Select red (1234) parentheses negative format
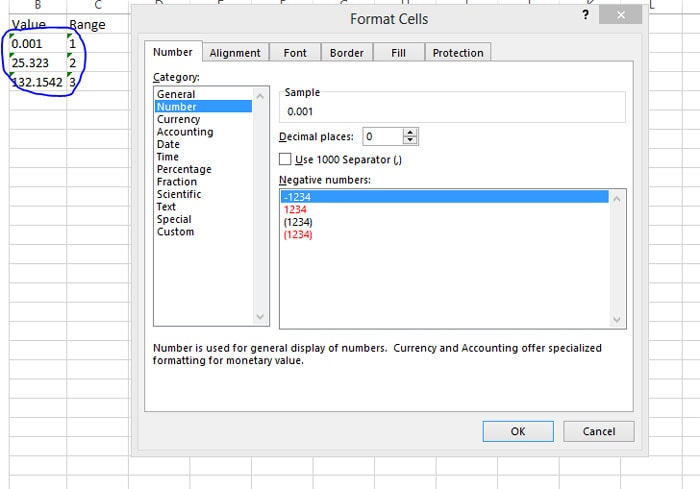Viewport: 700px width, 489px height. (x=298, y=234)
